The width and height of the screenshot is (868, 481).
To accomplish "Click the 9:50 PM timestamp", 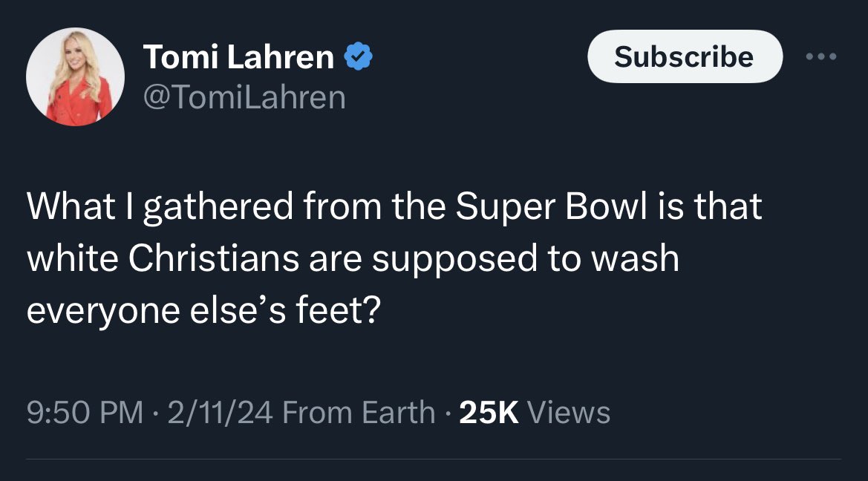I will pos(85,412).
